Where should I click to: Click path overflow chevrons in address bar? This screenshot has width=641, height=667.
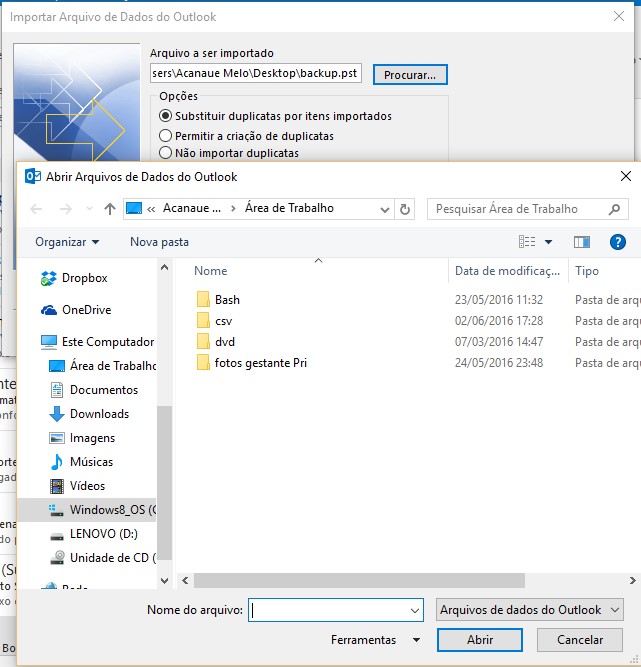pos(151,209)
